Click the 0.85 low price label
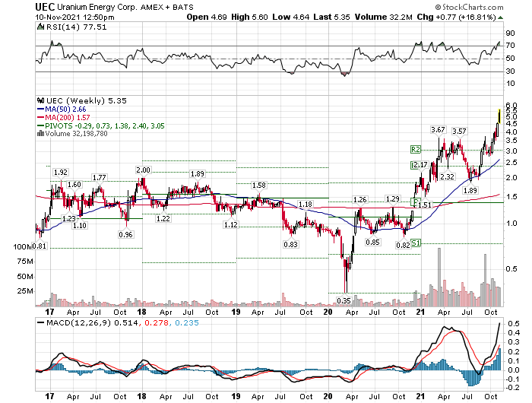The width and height of the screenshot is (532, 403). pyautogui.click(x=372, y=242)
